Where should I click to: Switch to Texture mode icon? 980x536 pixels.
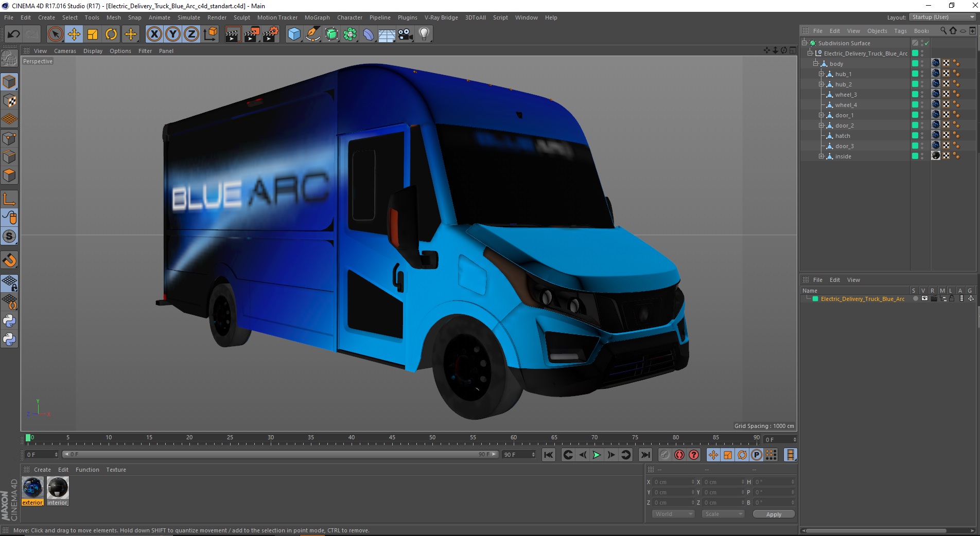point(9,101)
